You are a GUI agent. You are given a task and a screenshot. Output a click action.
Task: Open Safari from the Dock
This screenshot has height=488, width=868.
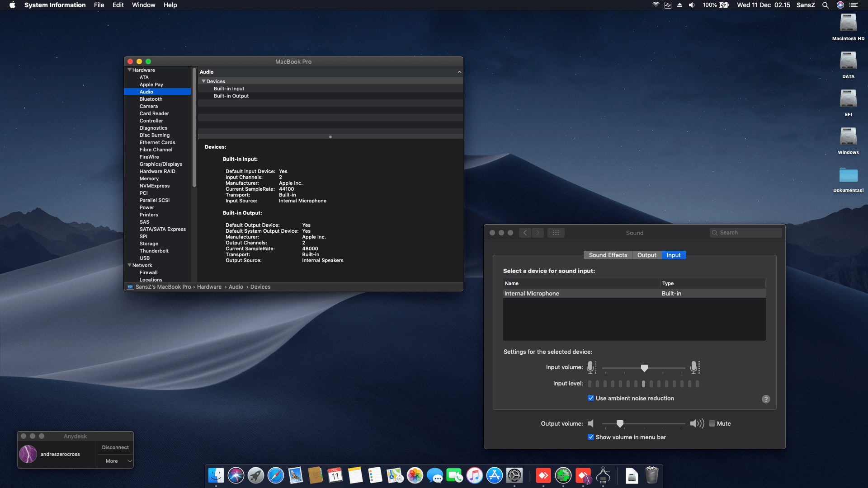276,475
